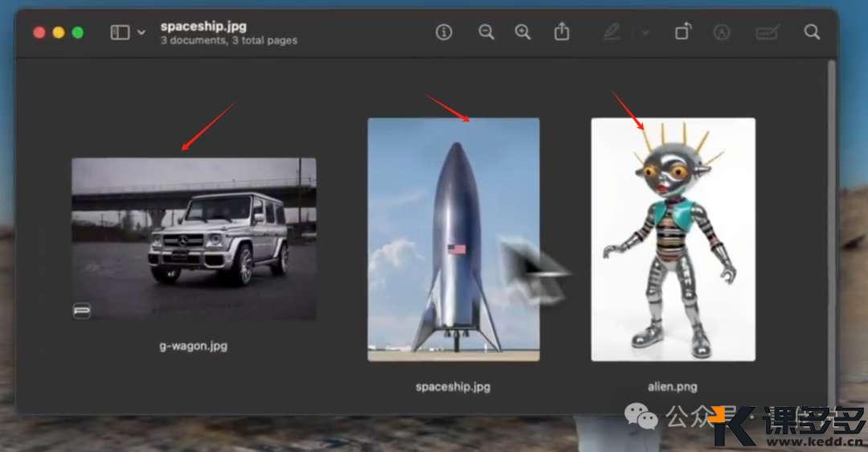Click the g-wagon.jpg file name label

(193, 346)
